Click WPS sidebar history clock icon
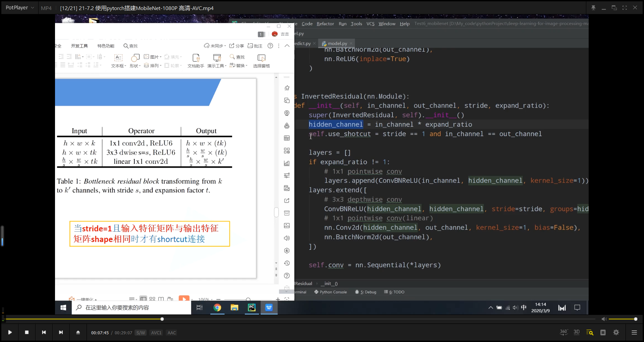Viewport: 644px width, 342px height. [287, 263]
